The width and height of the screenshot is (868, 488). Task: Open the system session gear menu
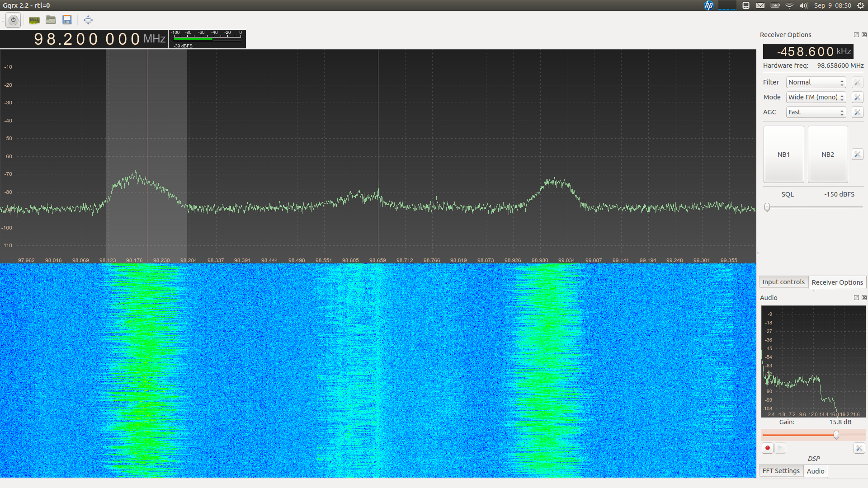[x=860, y=5]
